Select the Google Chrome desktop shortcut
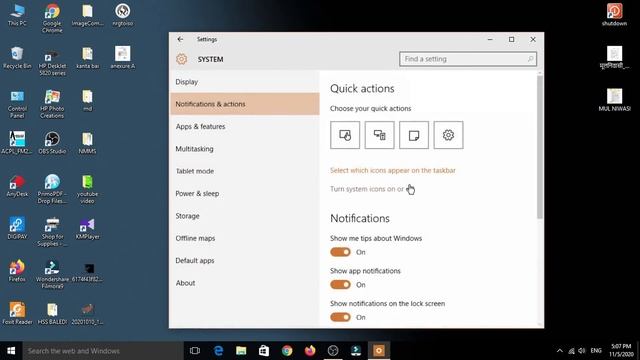The height and width of the screenshot is (360, 640). click(x=52, y=18)
